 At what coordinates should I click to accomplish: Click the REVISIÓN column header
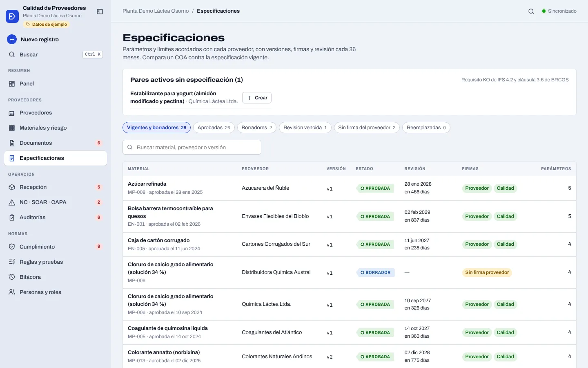pos(415,169)
